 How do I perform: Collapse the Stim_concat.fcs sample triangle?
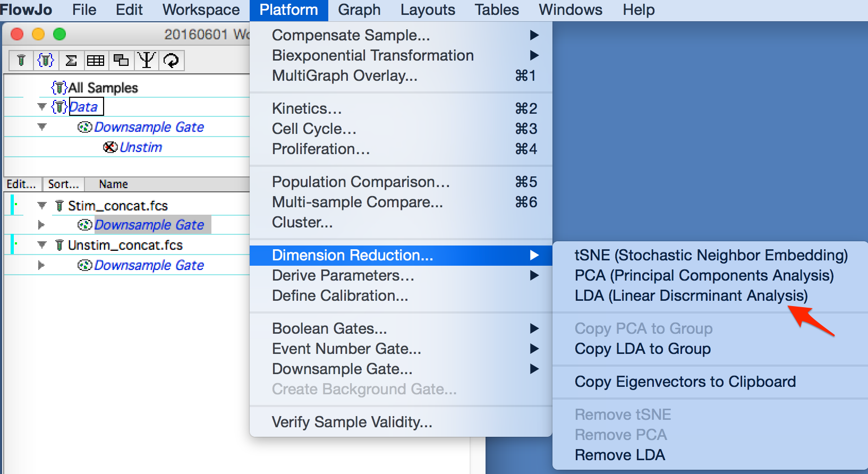point(42,206)
